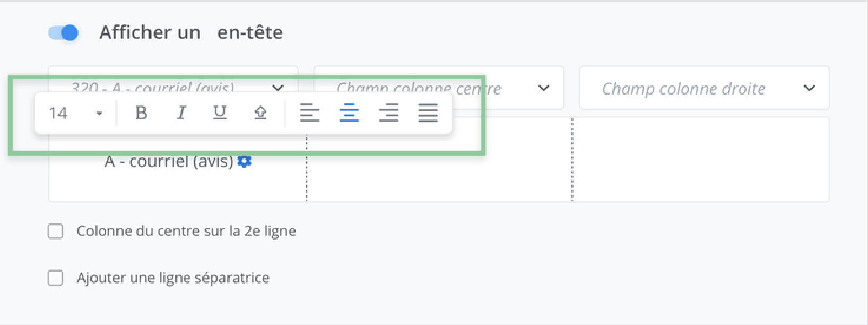Click the uppercase transform icon
The height and width of the screenshot is (325, 868).
click(260, 113)
